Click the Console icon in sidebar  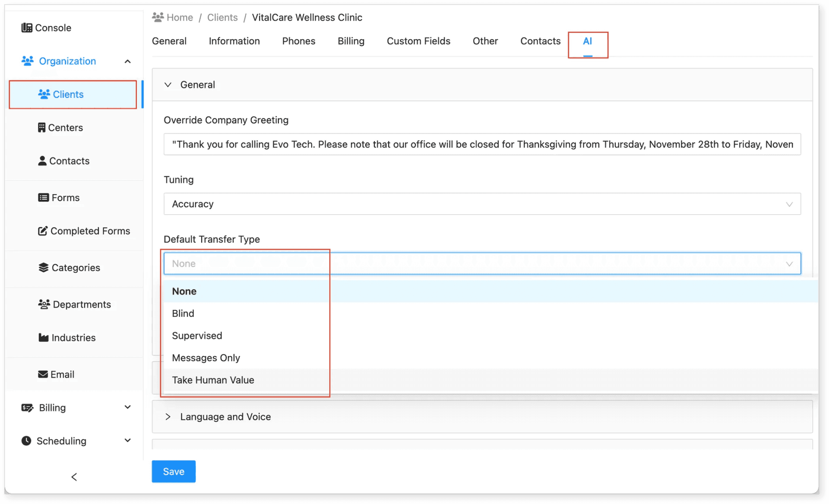tap(27, 28)
